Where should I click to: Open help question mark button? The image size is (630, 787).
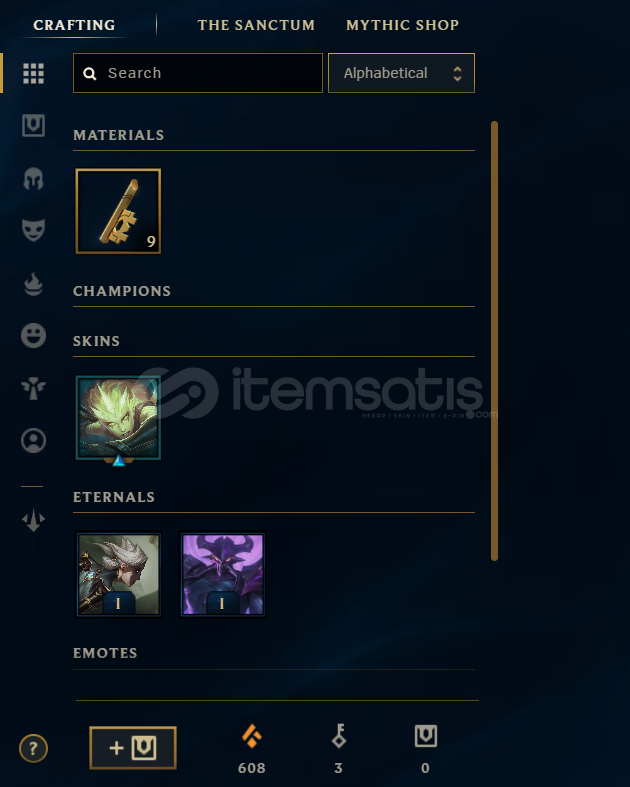34,749
